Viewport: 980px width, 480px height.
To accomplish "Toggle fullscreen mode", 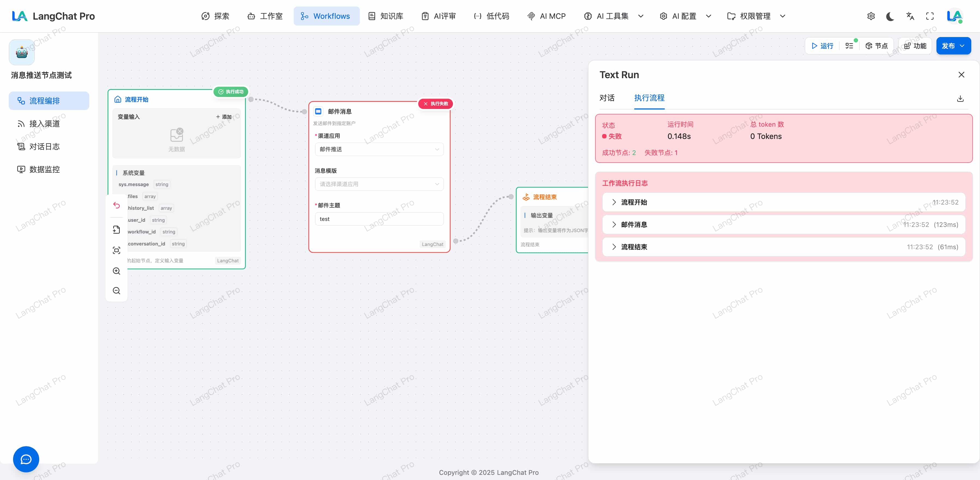I will coord(930,16).
